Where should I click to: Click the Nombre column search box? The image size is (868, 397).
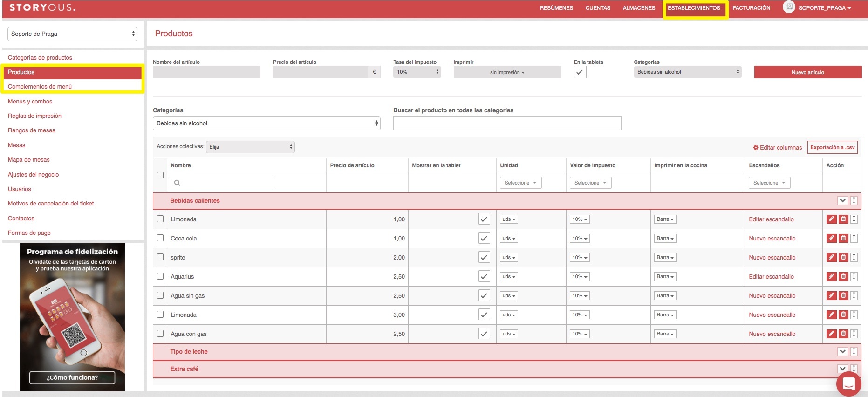coord(223,183)
